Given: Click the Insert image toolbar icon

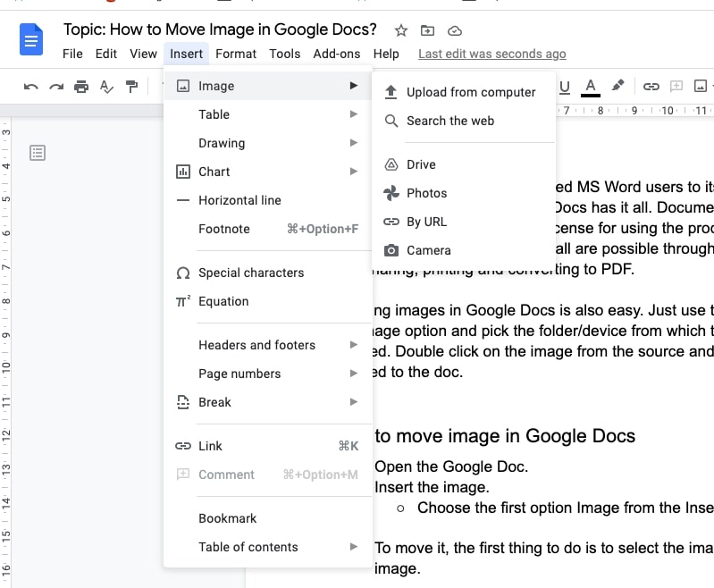Looking at the screenshot, I should pos(701,86).
